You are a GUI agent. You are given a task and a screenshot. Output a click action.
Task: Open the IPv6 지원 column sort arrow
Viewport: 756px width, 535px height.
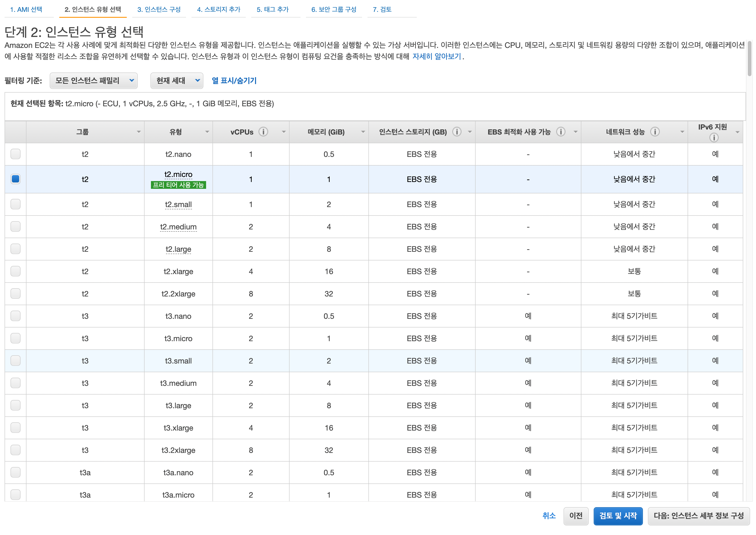738,132
